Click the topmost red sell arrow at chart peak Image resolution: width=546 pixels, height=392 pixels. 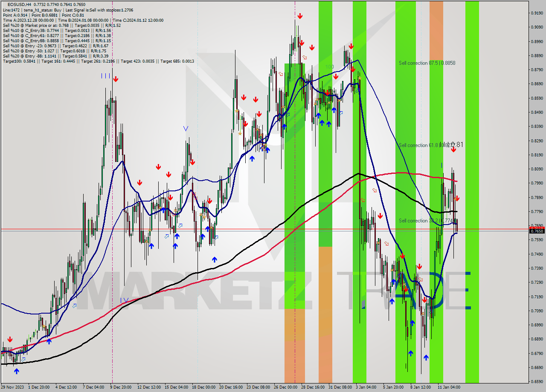pyautogui.click(x=300, y=16)
